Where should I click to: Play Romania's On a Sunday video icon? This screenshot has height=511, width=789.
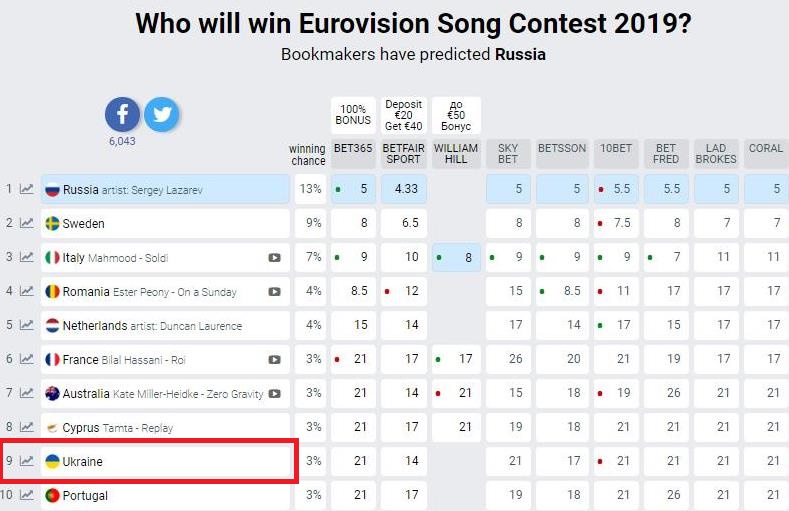pyautogui.click(x=274, y=292)
